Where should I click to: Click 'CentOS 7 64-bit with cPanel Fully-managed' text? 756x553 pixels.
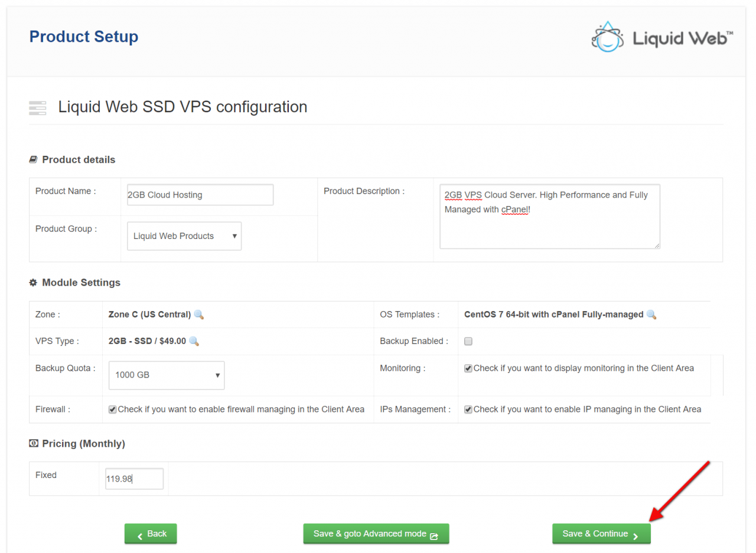554,315
